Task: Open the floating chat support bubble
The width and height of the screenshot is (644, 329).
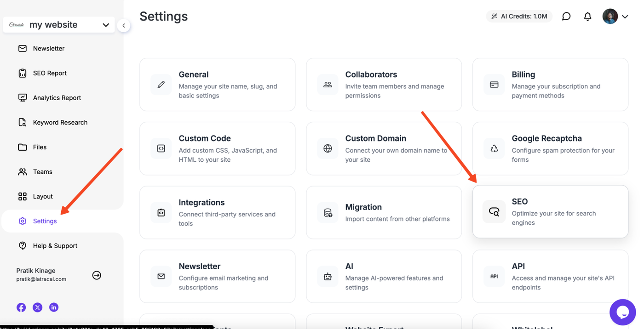Action: click(x=622, y=312)
